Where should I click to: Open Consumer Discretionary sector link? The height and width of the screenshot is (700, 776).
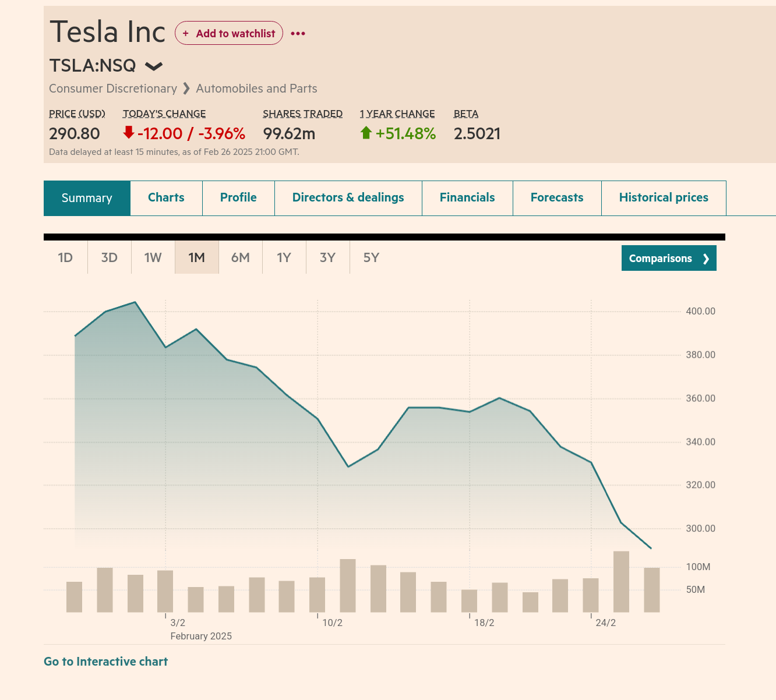(113, 89)
